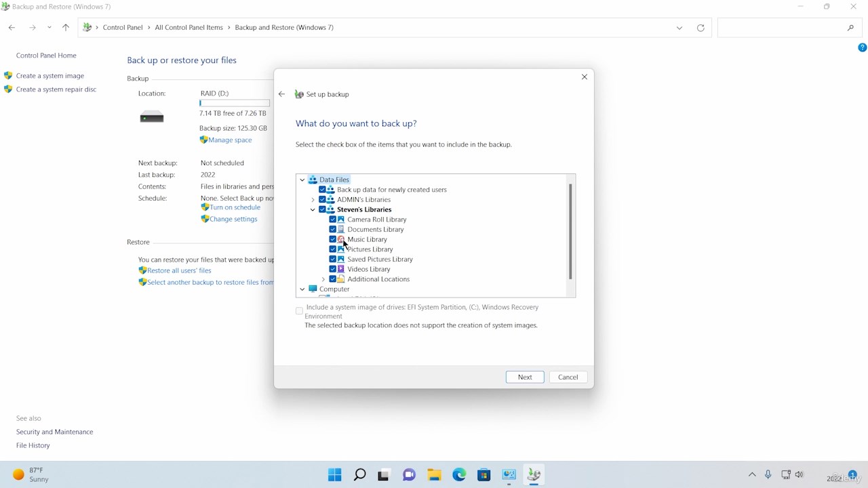Click the Change settings link

[233, 220]
